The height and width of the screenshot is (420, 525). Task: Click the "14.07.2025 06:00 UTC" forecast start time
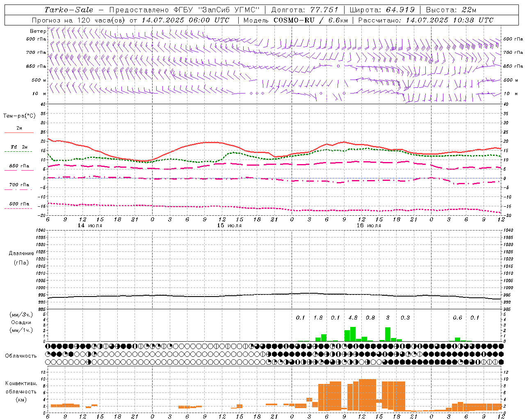coord(185,20)
